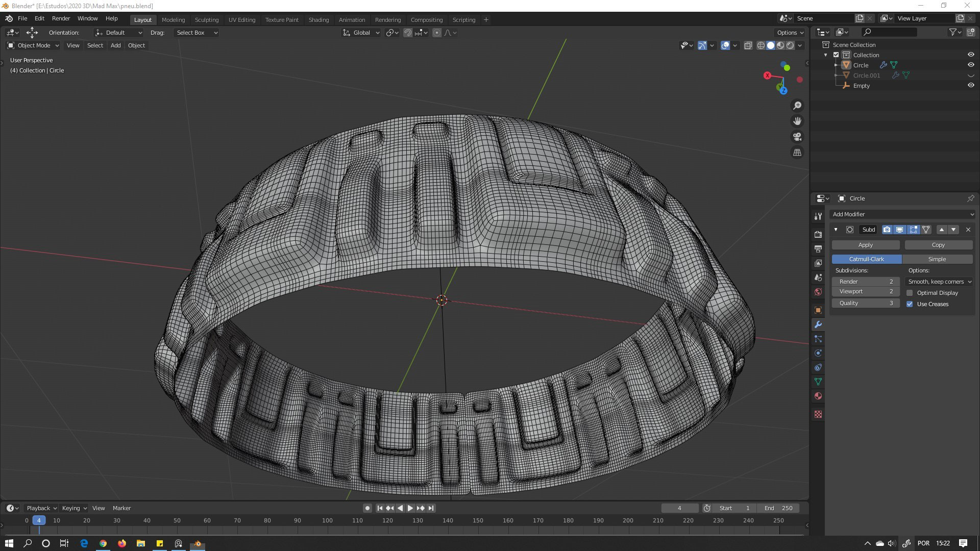Open the Physics properties tab icon

pos(818,353)
